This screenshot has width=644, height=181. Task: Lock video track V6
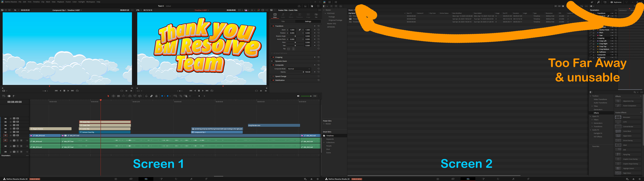pyautogui.click(x=11, y=119)
